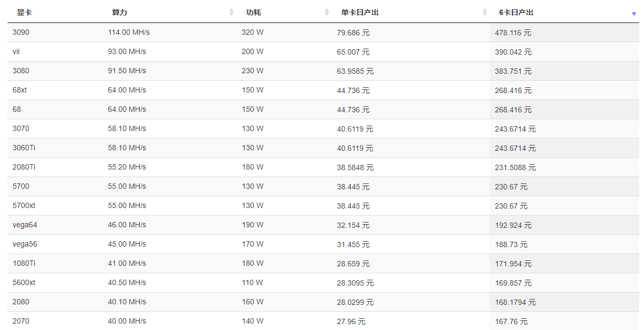Image resolution: width=644 pixels, height=330 pixels.
Task: Click the sort arrows beside 算力 header
Action: click(x=232, y=12)
